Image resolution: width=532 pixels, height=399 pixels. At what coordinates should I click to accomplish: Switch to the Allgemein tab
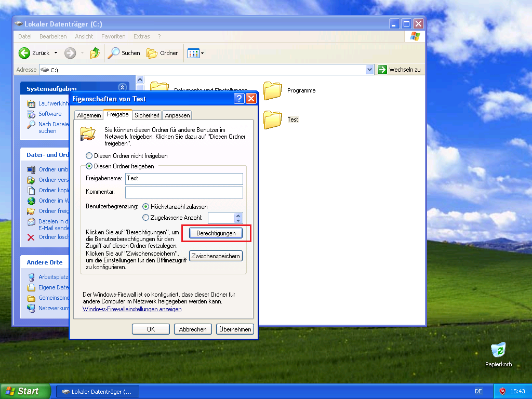tap(89, 115)
